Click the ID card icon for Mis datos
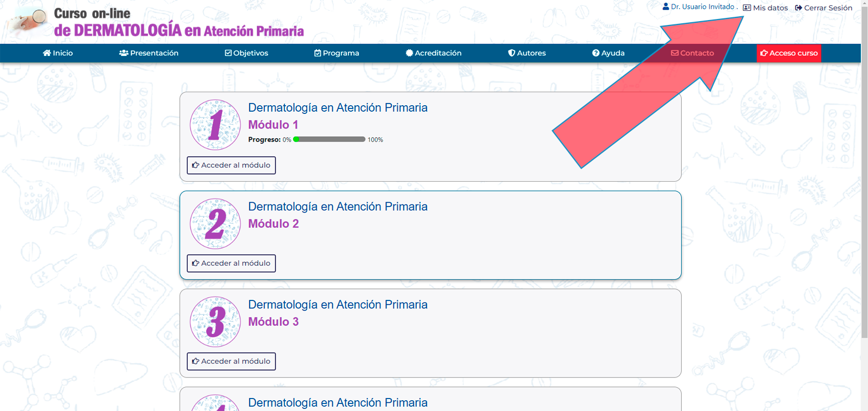This screenshot has height=411, width=868. click(x=747, y=8)
